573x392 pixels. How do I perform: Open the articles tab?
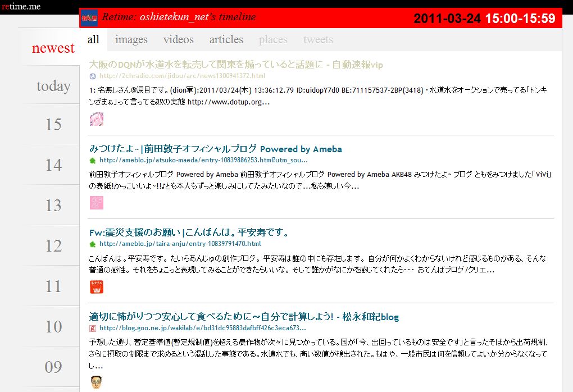226,39
